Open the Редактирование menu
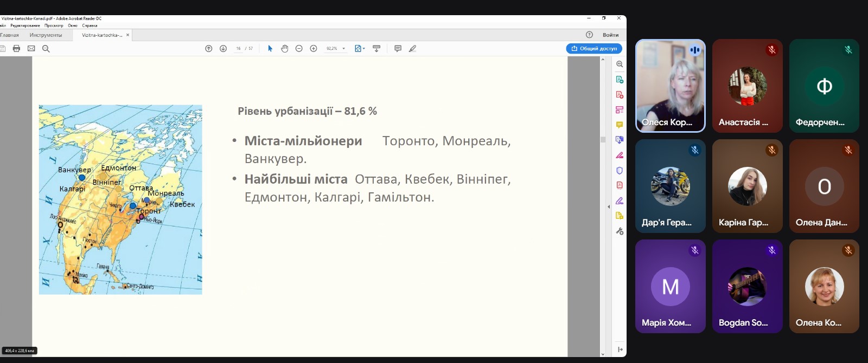Viewport: 868px width, 363px height. (25, 25)
